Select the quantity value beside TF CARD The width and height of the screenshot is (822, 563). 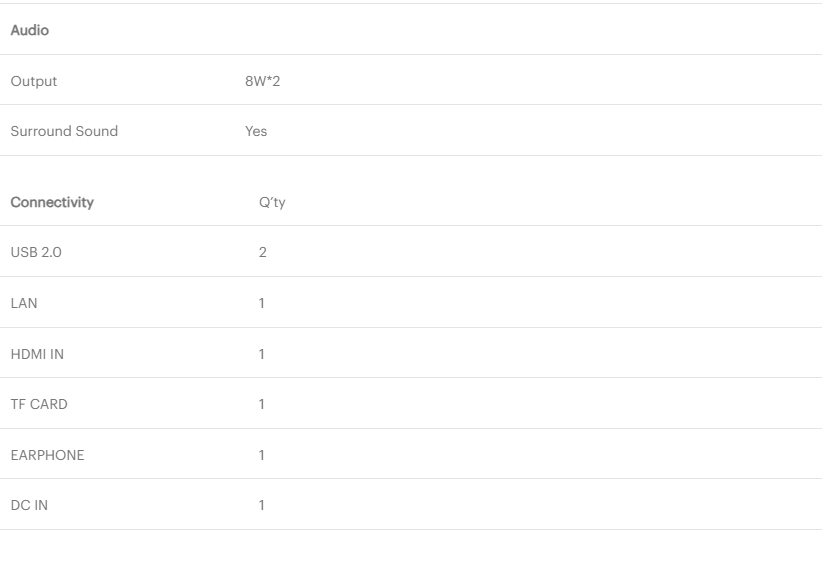[262, 404]
